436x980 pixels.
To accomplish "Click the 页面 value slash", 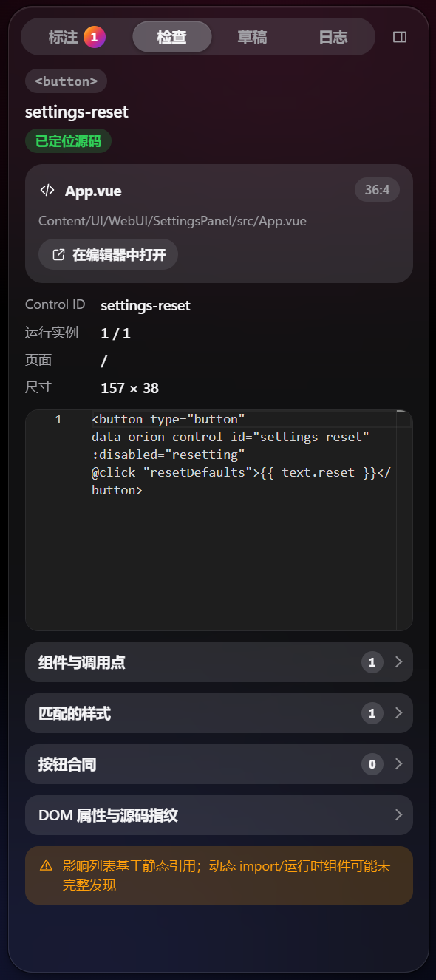I will [103, 361].
